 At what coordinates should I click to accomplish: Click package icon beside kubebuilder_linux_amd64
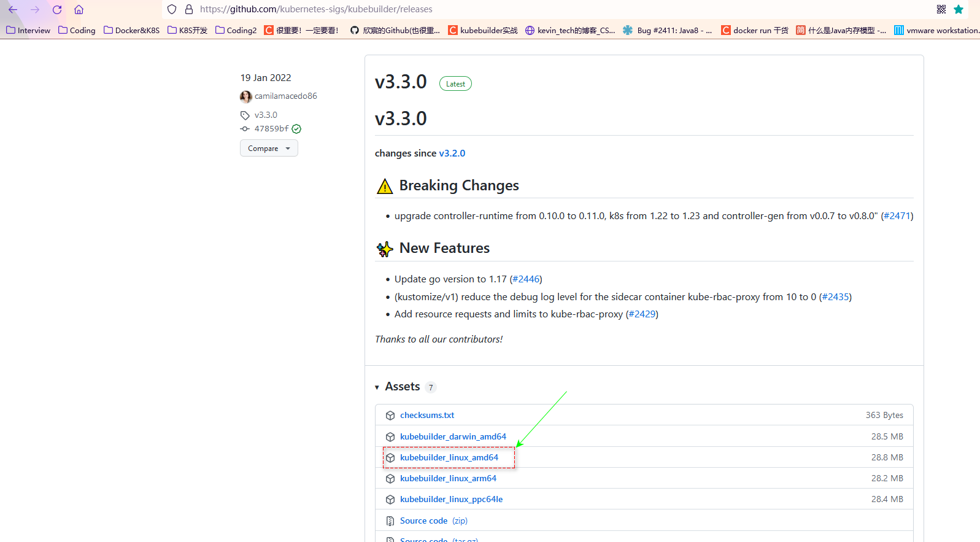pos(390,458)
